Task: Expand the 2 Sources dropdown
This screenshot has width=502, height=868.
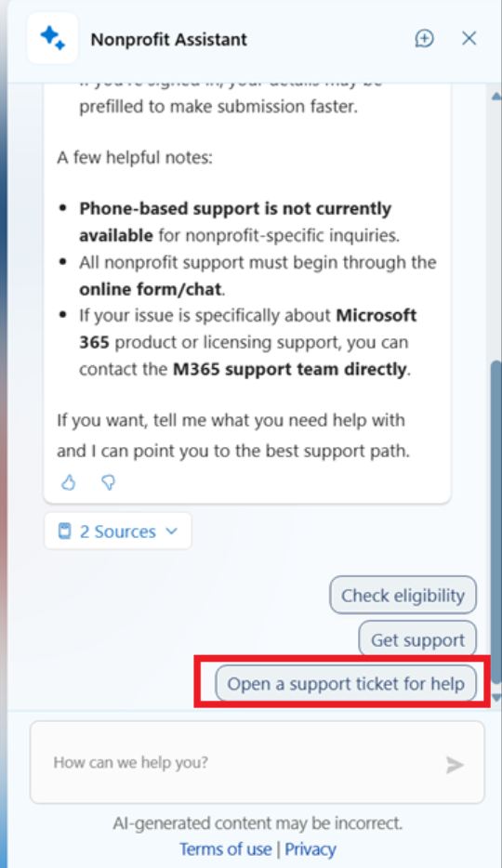Action: [x=118, y=532]
